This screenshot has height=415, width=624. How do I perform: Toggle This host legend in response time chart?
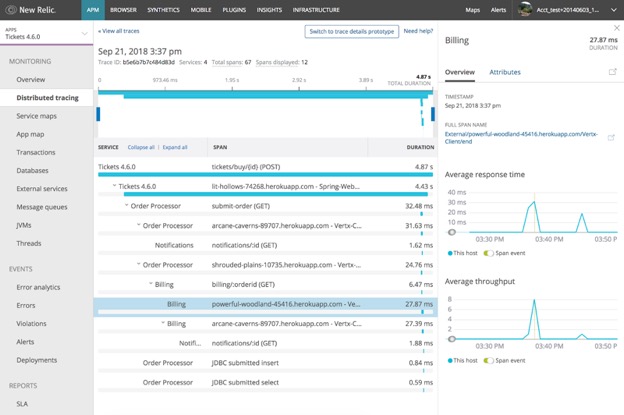click(462, 253)
